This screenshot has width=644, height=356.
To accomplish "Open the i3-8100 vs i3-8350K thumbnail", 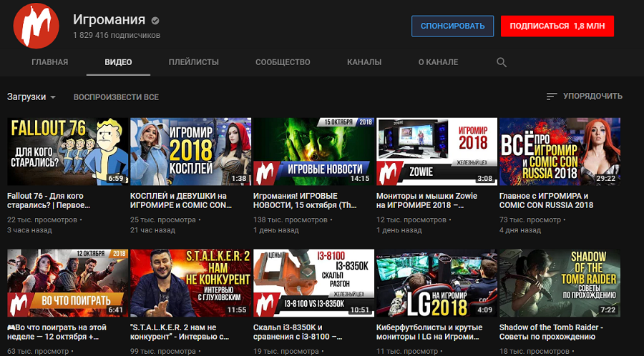I will click(314, 283).
